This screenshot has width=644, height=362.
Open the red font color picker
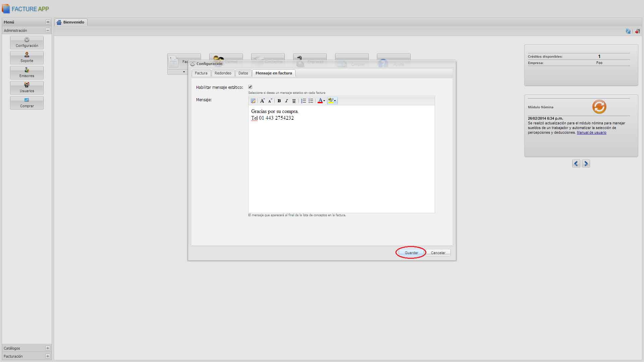click(321, 101)
